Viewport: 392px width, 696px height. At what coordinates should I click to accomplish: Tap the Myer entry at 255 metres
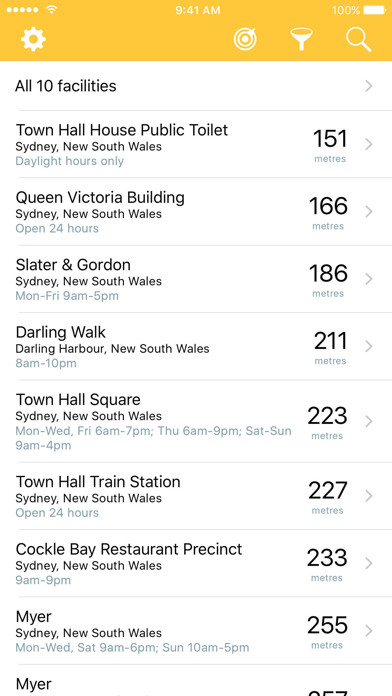(196, 631)
